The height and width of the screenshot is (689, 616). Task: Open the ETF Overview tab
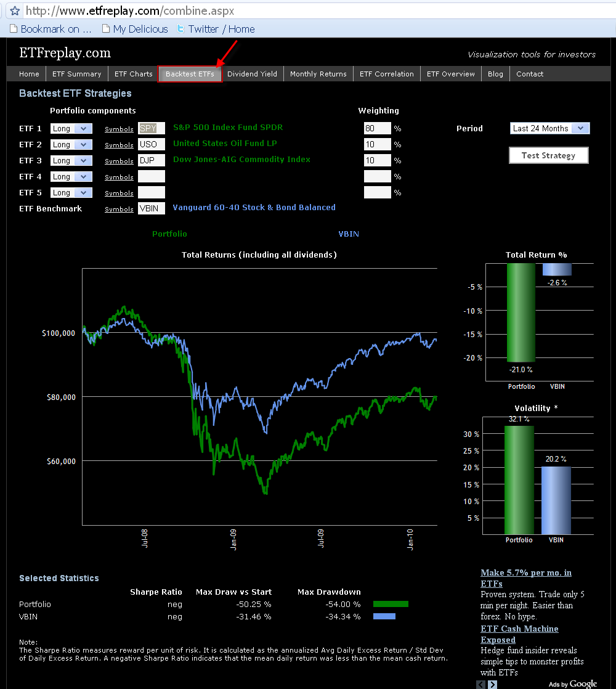click(x=451, y=74)
